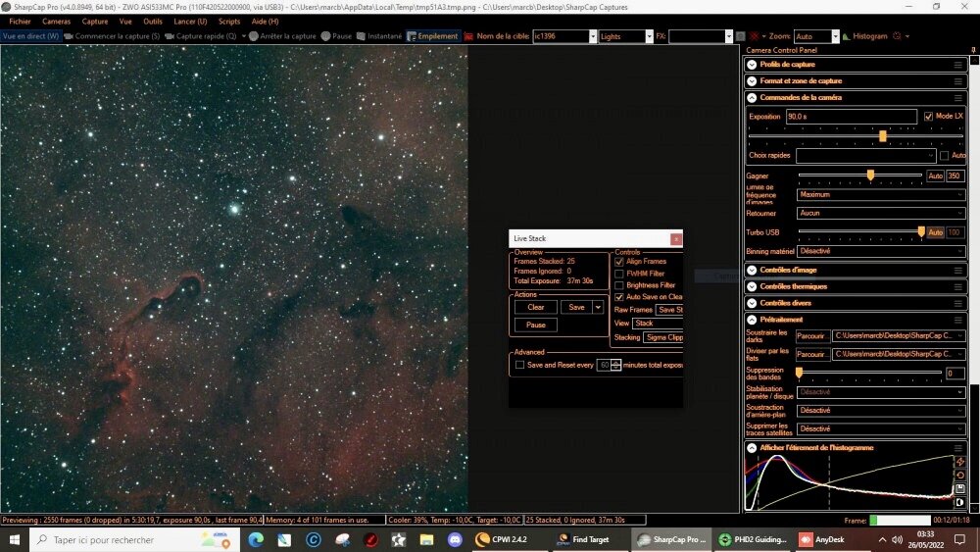This screenshot has height=552, width=980.
Task: Click Parcourir for Diviser par les flats
Action: pyautogui.click(x=811, y=355)
